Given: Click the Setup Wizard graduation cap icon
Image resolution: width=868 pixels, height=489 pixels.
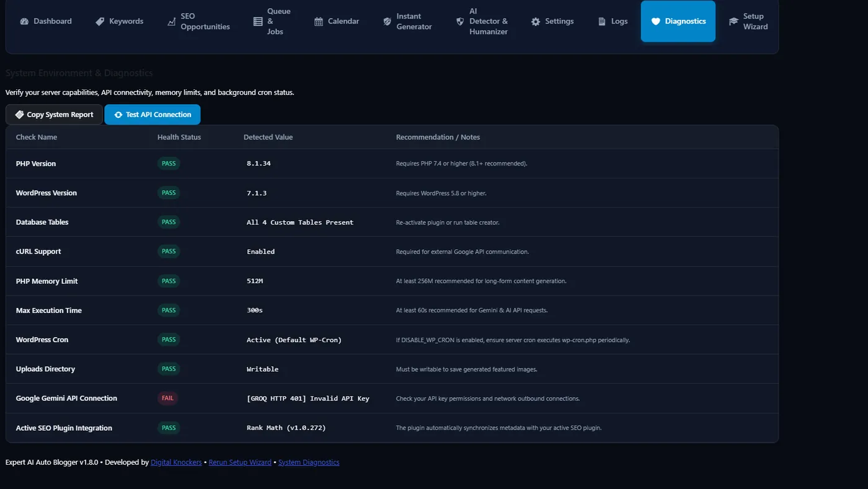Looking at the screenshot, I should tap(734, 22).
